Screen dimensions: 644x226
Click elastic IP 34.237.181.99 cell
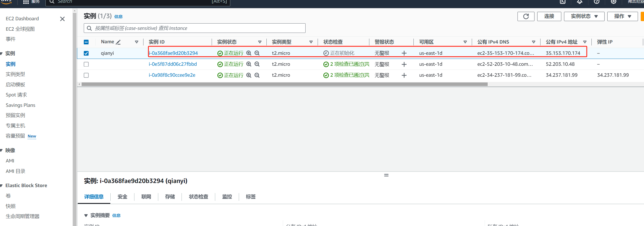click(x=613, y=75)
